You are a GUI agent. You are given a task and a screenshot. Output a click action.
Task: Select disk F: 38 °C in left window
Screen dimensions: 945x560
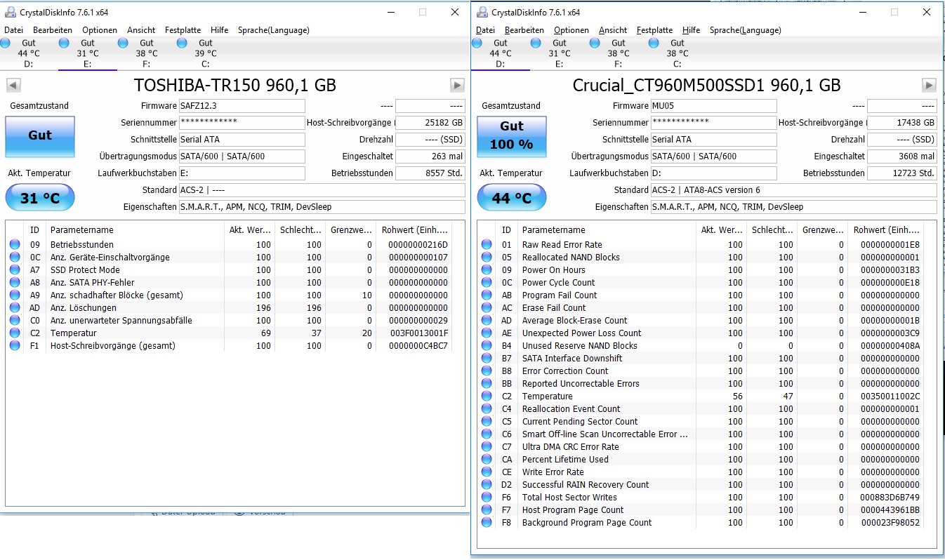point(147,53)
